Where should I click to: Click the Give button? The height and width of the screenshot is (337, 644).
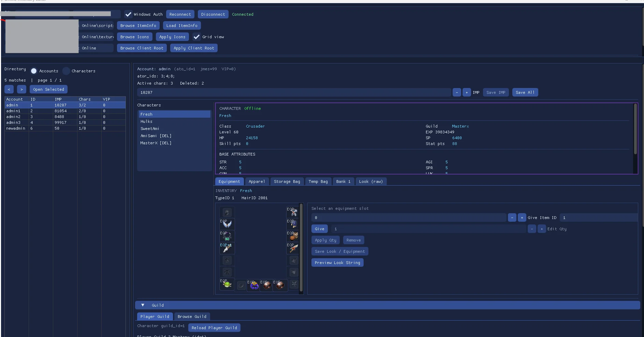(320, 229)
